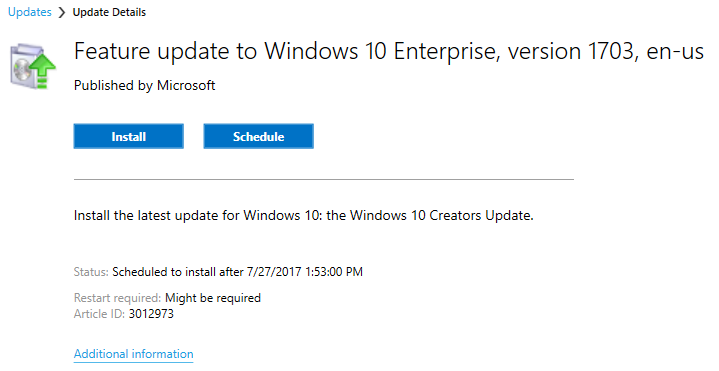The height and width of the screenshot is (371, 719).
Task: Click the software update package icon
Action: (x=33, y=66)
